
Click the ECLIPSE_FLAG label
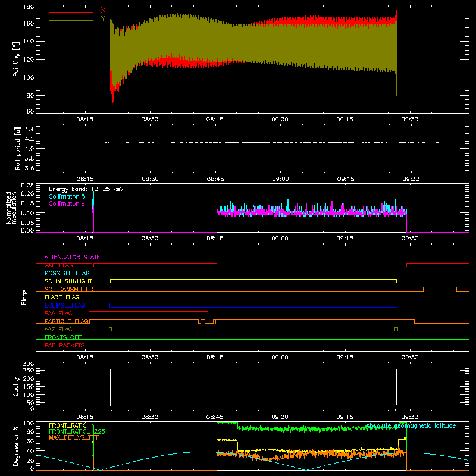(65, 305)
